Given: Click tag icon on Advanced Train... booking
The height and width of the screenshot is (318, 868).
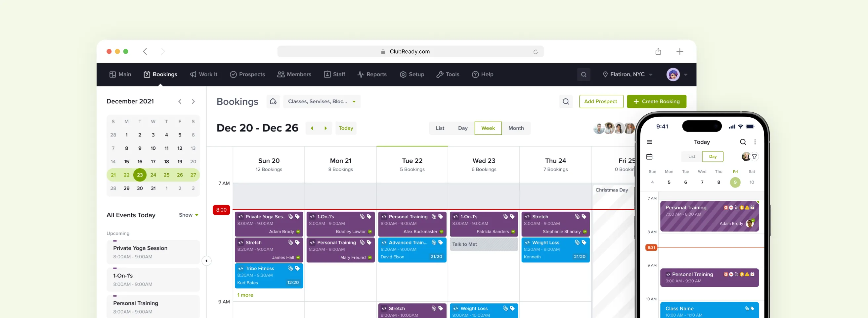Looking at the screenshot, I should click(x=440, y=242).
